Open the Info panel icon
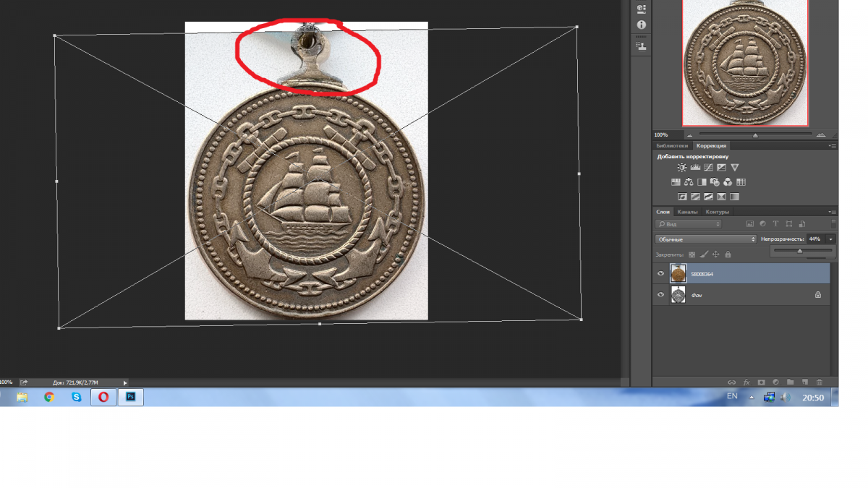 (641, 25)
